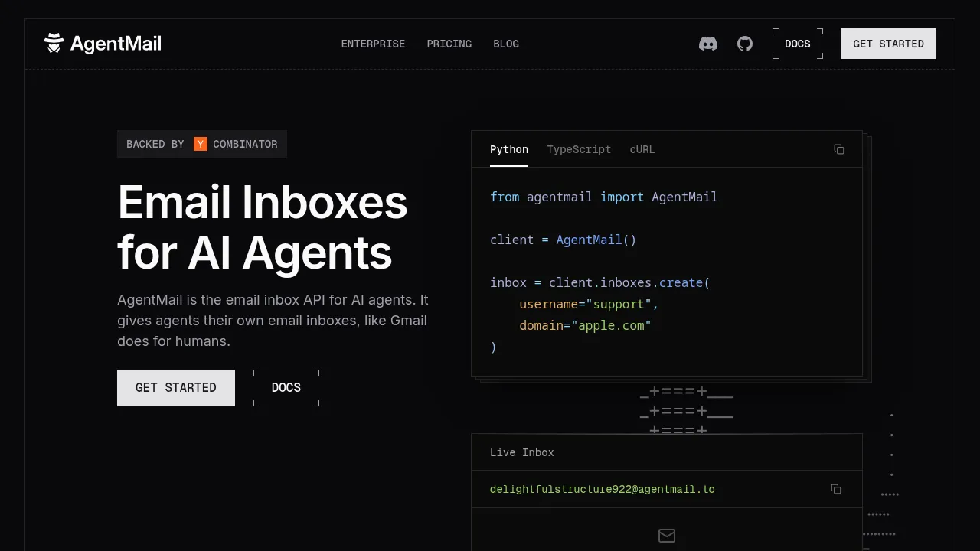Open the GitHub repository icon
980x551 pixels.
tap(745, 44)
